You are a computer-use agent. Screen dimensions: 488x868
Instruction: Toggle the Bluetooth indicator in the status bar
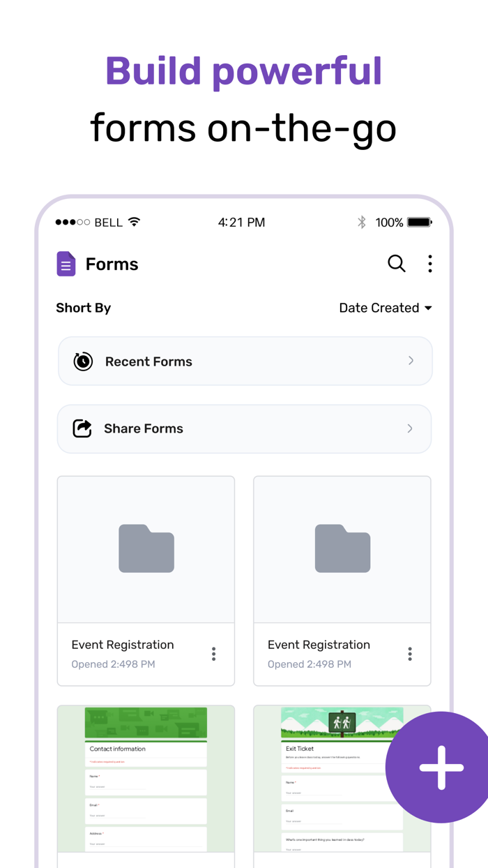pyautogui.click(x=362, y=222)
